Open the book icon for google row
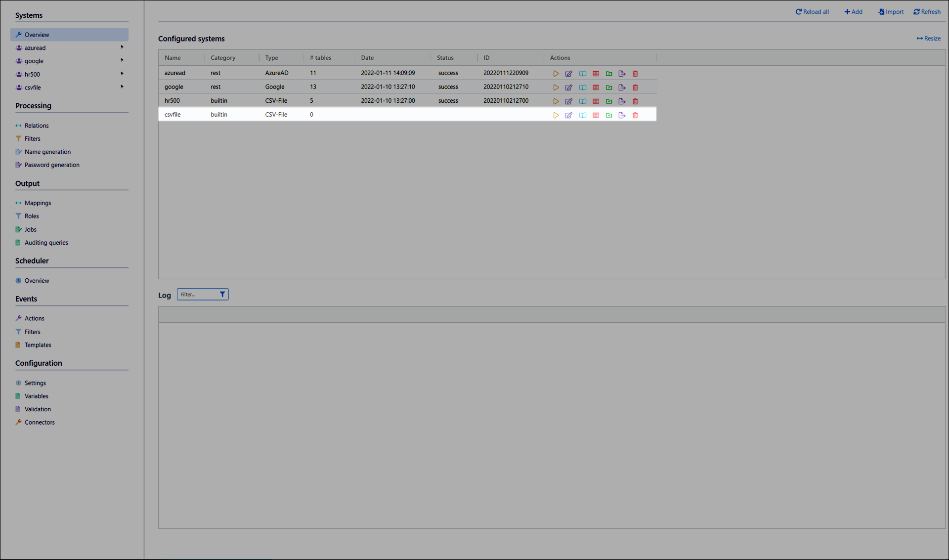Screen dimensions: 949x560 pyautogui.click(x=583, y=87)
